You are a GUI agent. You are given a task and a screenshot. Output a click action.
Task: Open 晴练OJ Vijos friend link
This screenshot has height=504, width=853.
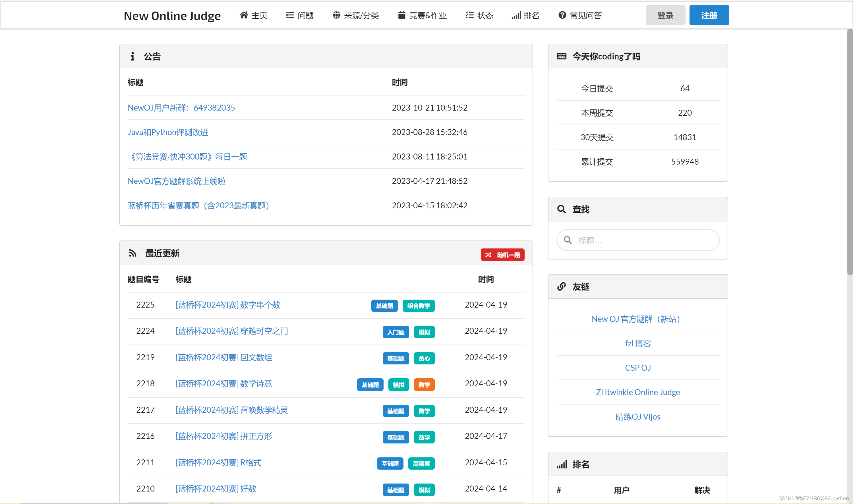(638, 417)
